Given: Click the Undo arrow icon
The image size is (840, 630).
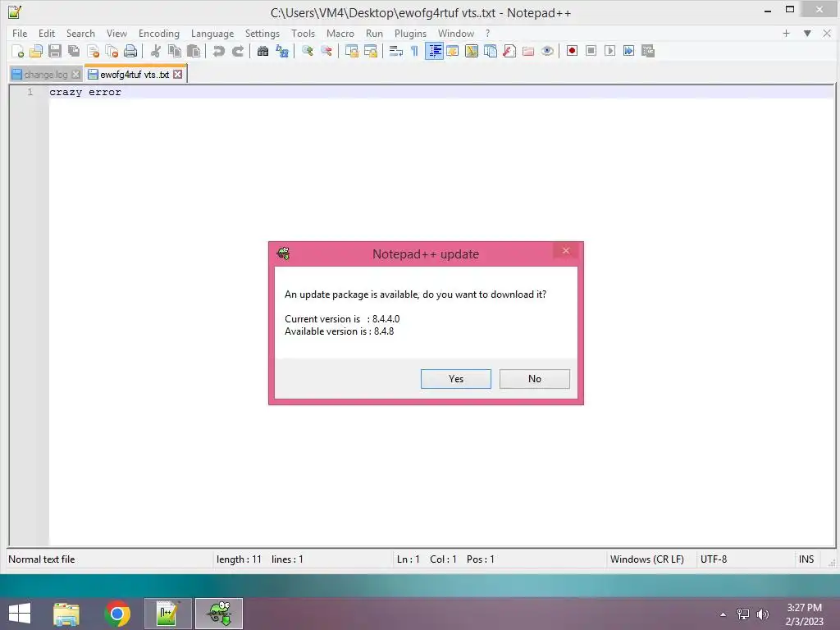Looking at the screenshot, I should point(218,51).
